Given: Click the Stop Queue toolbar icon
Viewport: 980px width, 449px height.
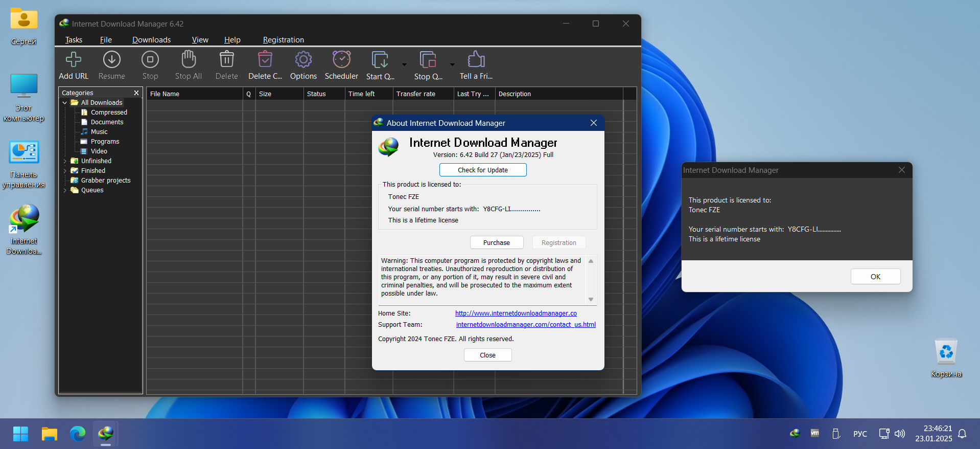Looking at the screenshot, I should 428,60.
